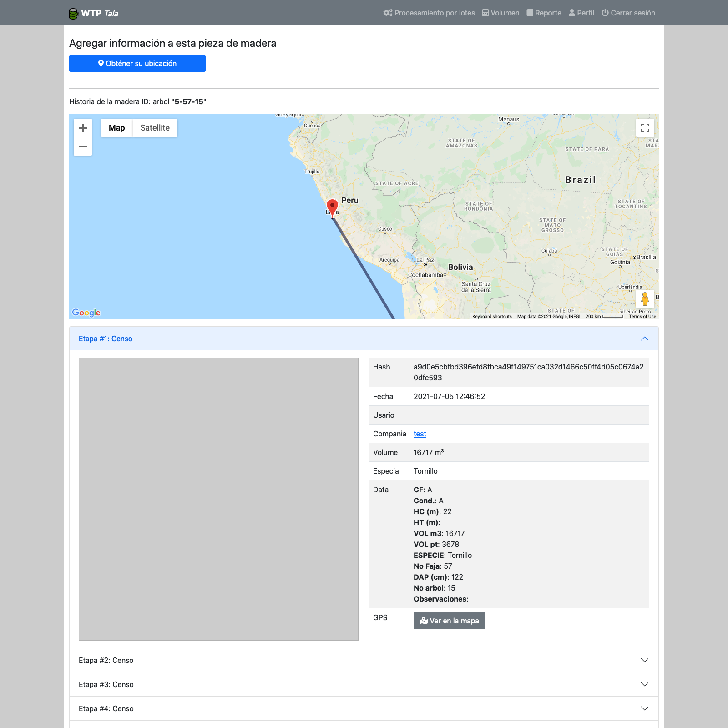The width and height of the screenshot is (728, 728).
Task: Toggle fullscreen map view
Action: [645, 128]
